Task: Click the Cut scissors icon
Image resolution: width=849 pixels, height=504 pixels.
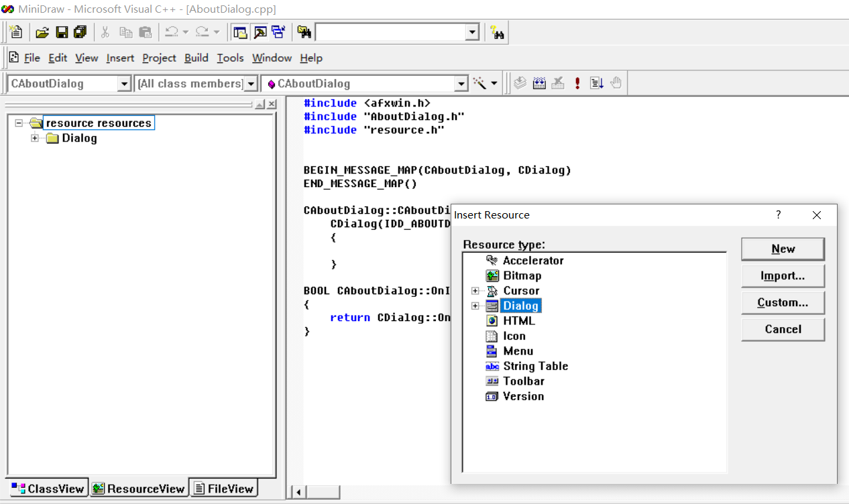Action: pyautogui.click(x=105, y=32)
